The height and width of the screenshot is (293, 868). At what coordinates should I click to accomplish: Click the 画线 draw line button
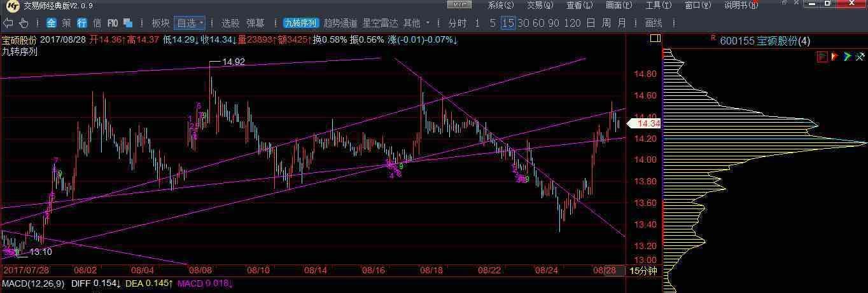[654, 23]
